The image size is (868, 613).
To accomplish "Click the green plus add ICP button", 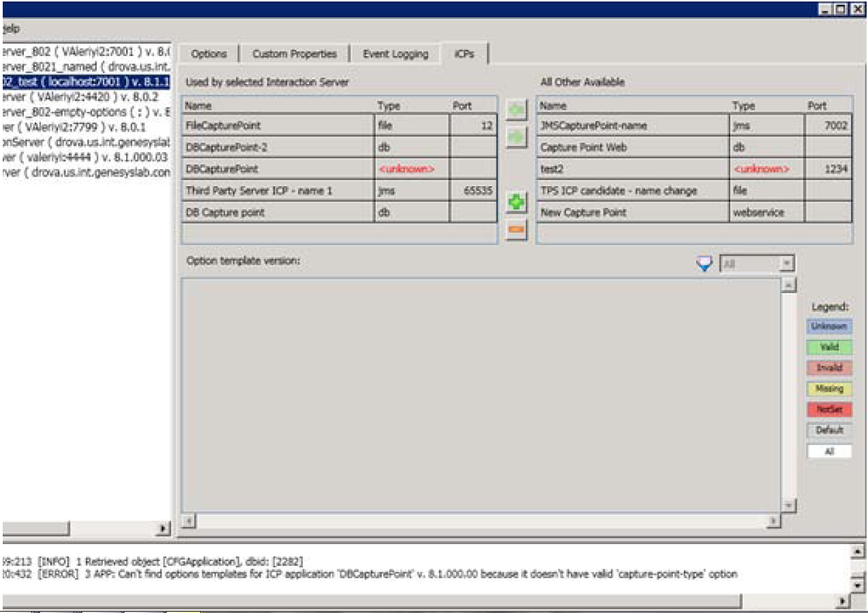I will click(x=516, y=203).
